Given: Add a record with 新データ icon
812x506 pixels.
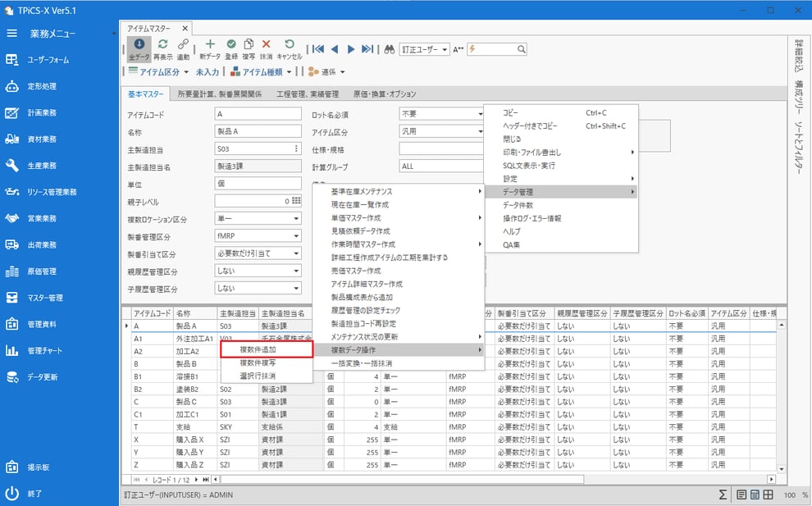Looking at the screenshot, I should (210, 48).
